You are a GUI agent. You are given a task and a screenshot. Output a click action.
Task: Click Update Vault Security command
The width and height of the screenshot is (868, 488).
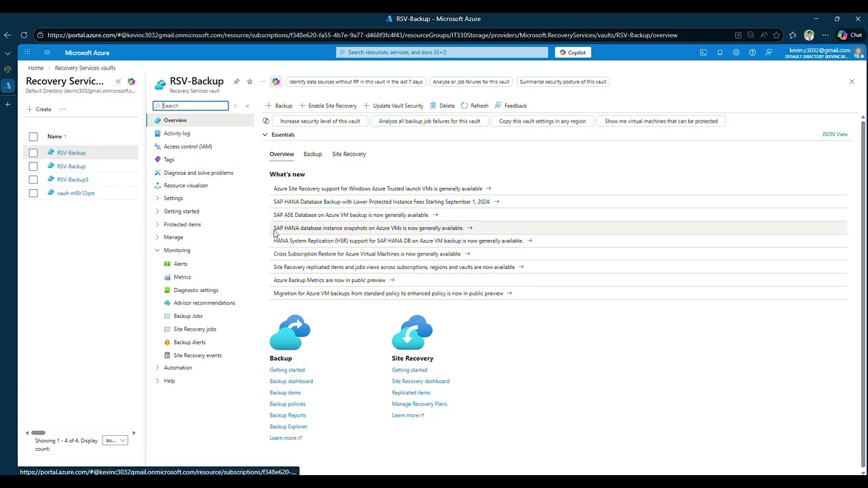coord(393,106)
